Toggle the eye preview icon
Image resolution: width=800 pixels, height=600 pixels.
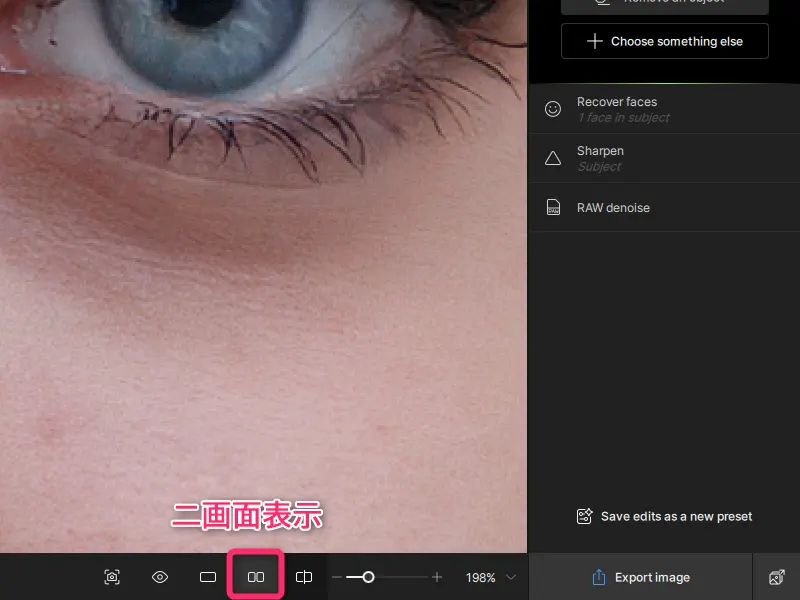point(160,577)
